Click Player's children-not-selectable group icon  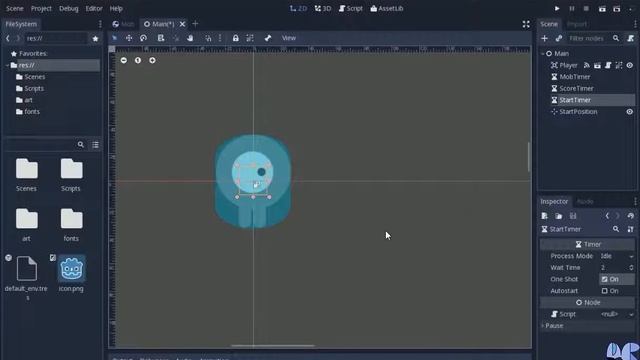click(619, 65)
